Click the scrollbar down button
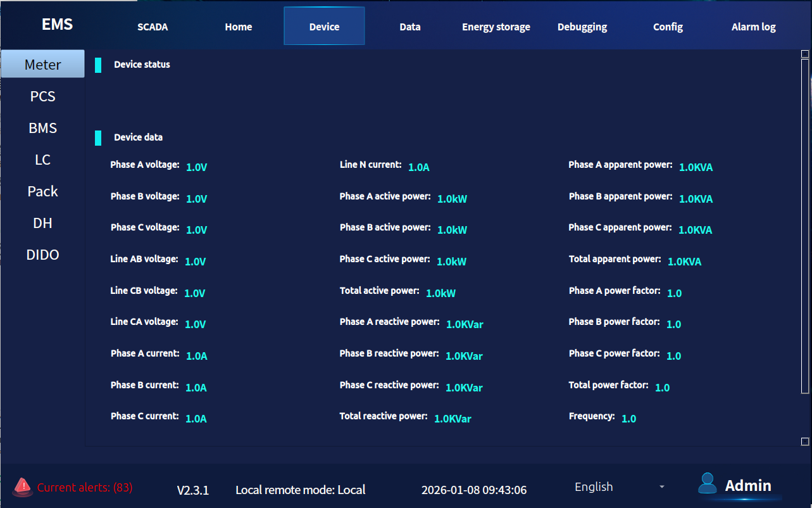812x508 pixels. [x=805, y=441]
